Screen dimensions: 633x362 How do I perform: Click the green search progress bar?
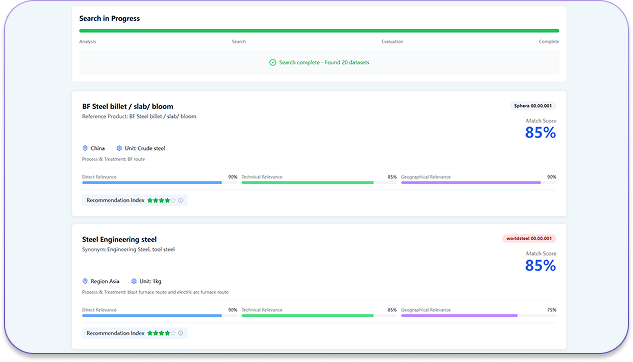coord(319,31)
